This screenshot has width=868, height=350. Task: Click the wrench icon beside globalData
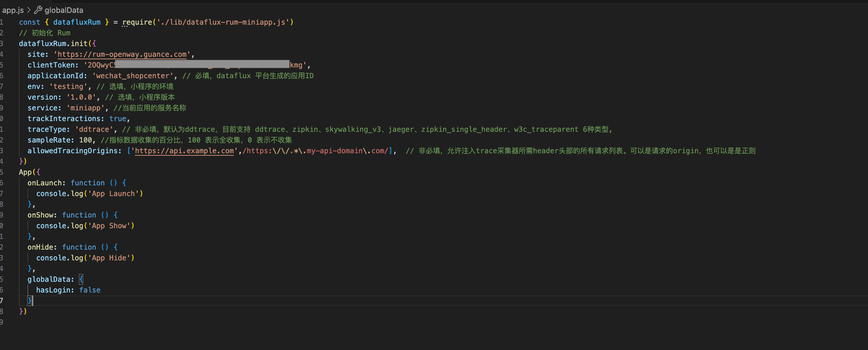point(38,10)
